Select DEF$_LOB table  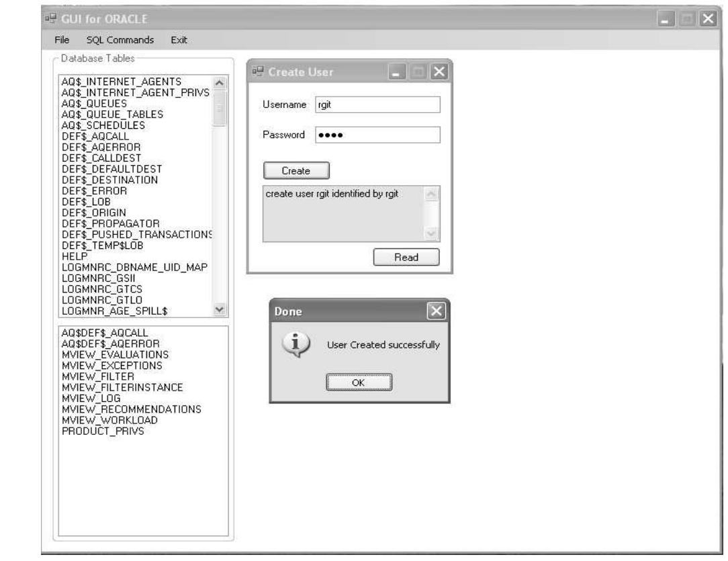pos(86,202)
